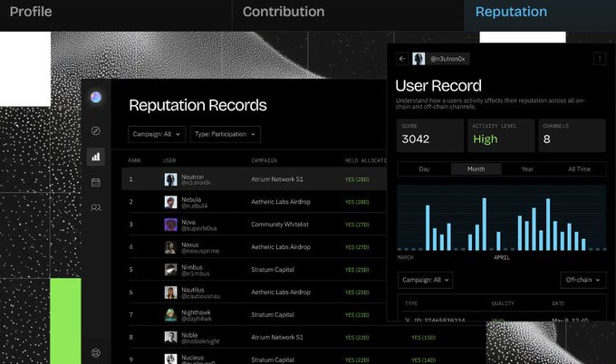This screenshot has height=364, width=616.
Task: Click the gradient orb logo in sidebar
Action: pyautogui.click(x=96, y=97)
